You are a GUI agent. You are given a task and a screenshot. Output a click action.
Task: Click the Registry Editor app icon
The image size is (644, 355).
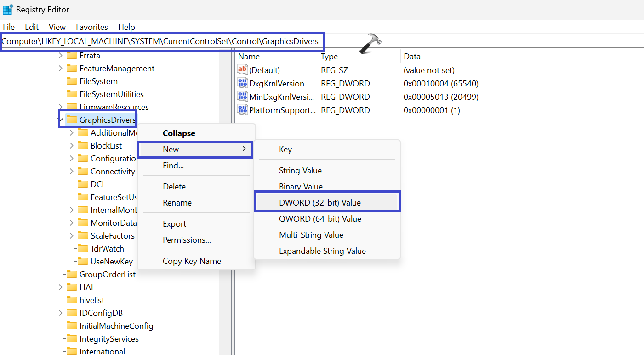8,9
